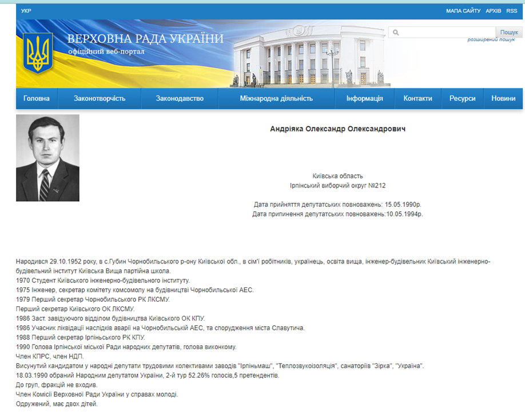Image resolution: width=525 pixels, height=420 pixels.
Task: Click the 1970 Студент line
Action: pos(103,281)
